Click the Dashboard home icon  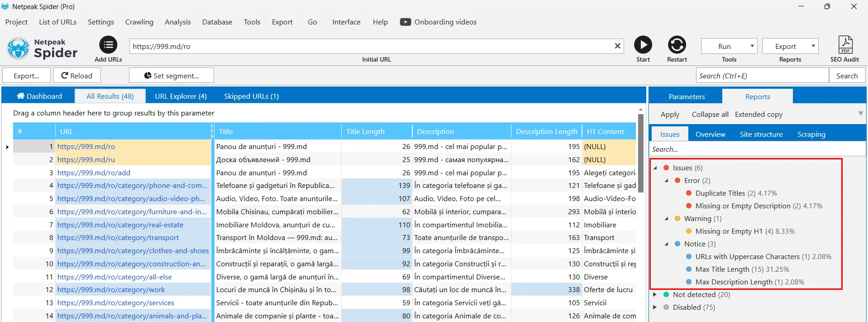pos(20,96)
